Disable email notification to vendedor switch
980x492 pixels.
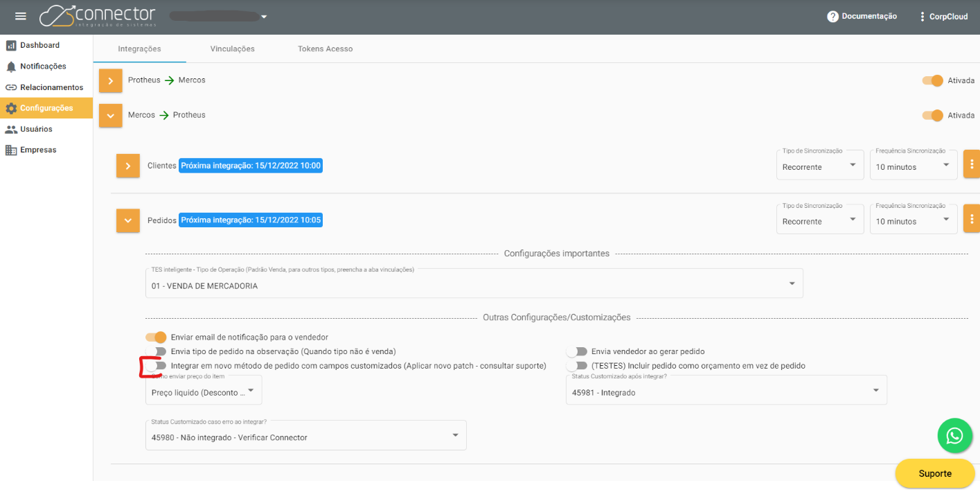coord(157,337)
